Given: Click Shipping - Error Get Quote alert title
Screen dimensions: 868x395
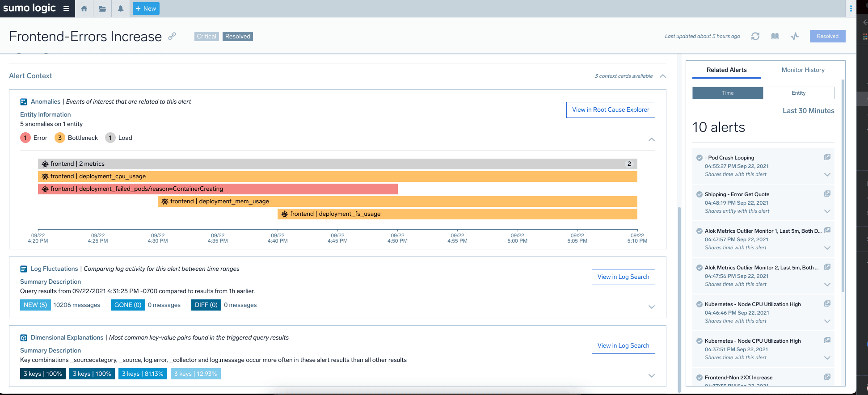Looking at the screenshot, I should point(737,194).
